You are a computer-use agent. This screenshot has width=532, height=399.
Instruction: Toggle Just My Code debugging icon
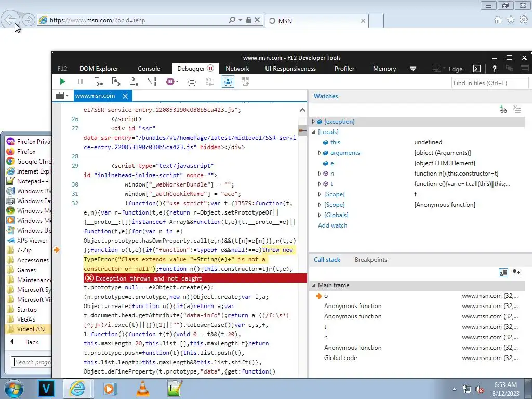point(228,82)
